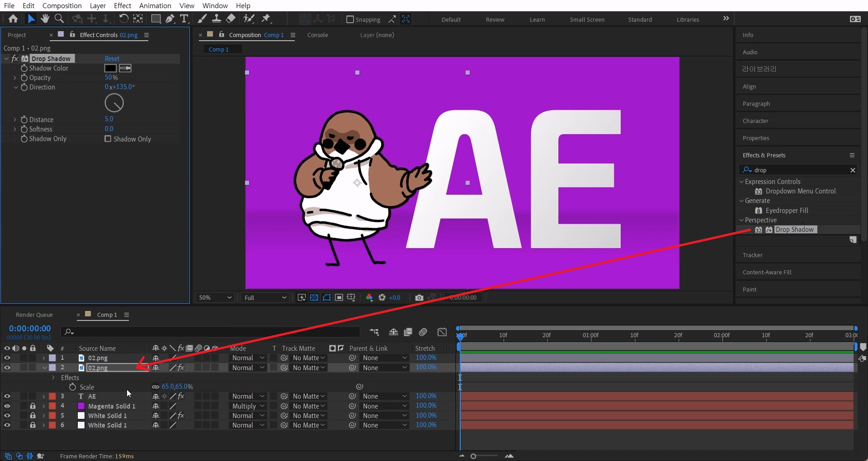Select the Pen tool
The height and width of the screenshot is (461, 868).
click(170, 19)
